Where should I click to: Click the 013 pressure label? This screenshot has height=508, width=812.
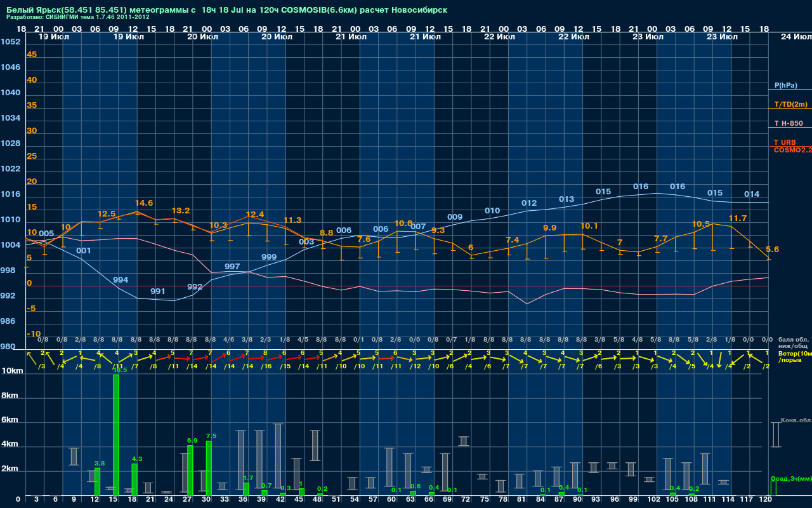[566, 199]
